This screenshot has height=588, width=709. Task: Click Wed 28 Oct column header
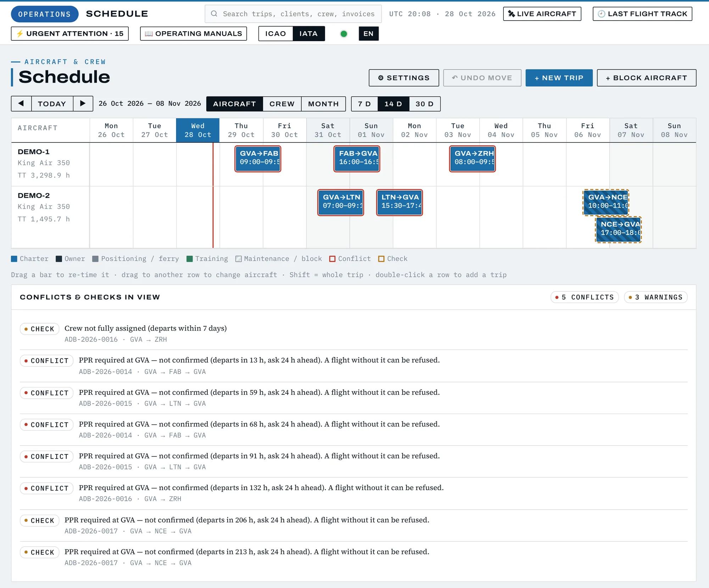198,130
